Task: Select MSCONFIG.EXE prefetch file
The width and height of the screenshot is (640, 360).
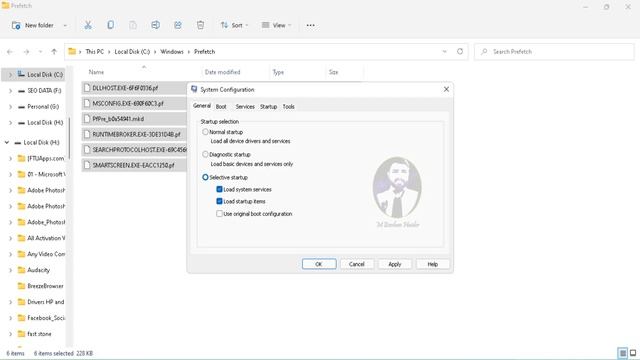Action: point(135,103)
